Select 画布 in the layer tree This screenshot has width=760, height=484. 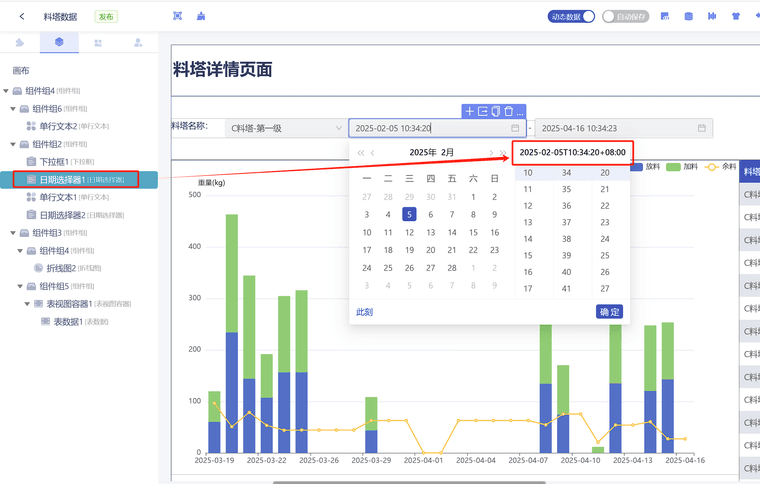pos(21,71)
